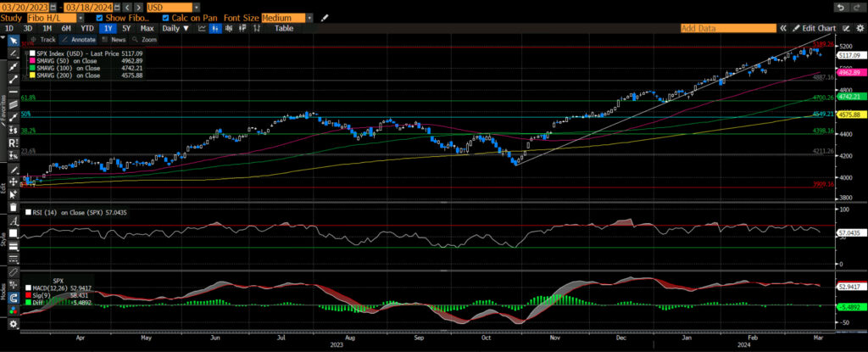Click the magnet snap mode icon

(13, 298)
